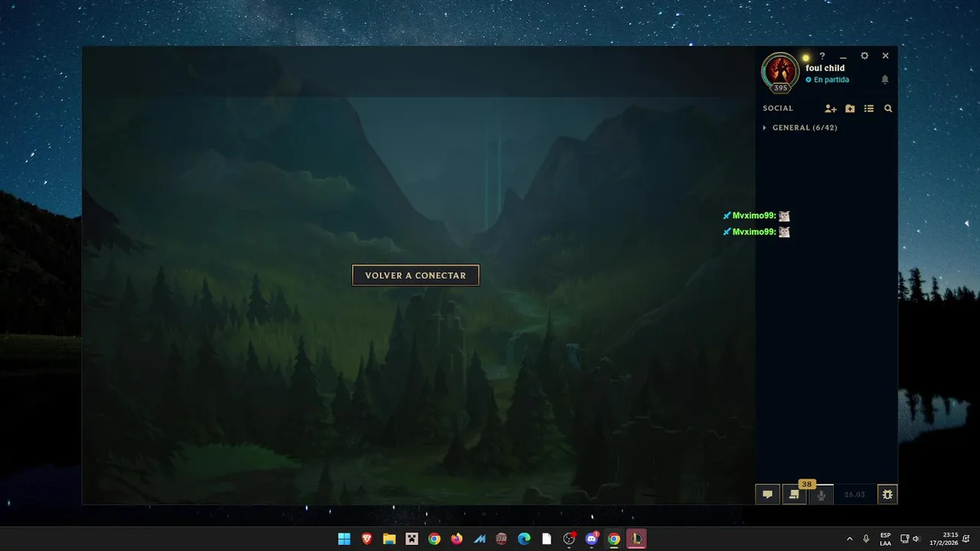The height and width of the screenshot is (551, 980).
Task: Close the League client window
Action: [886, 56]
